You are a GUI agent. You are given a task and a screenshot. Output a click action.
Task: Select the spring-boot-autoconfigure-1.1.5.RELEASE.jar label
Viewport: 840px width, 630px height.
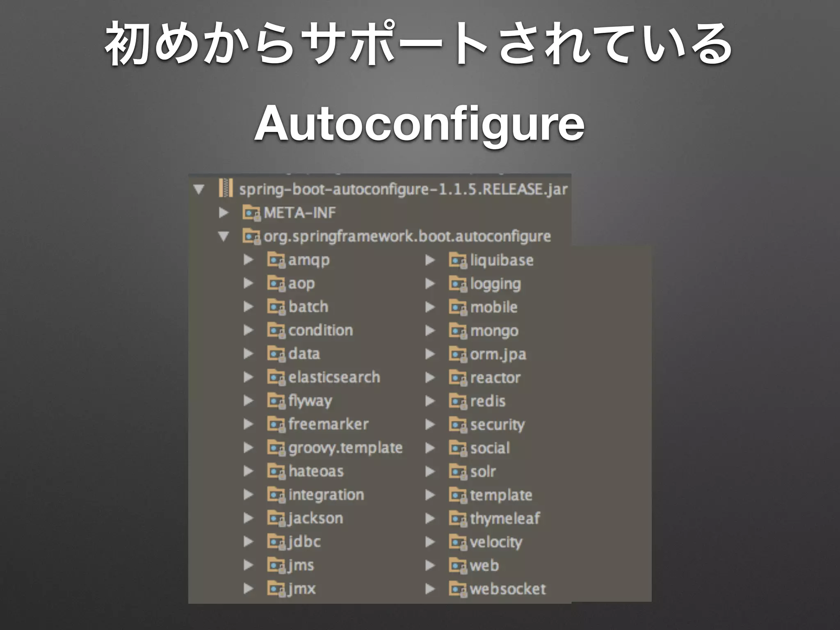point(403,189)
